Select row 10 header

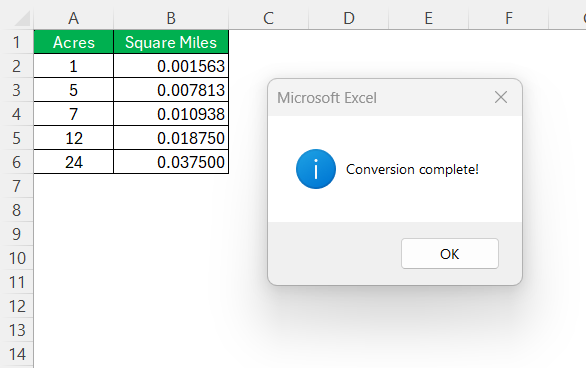coord(16,258)
